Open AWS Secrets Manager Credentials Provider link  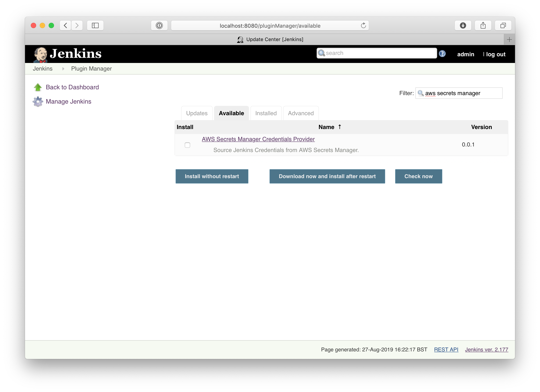258,139
